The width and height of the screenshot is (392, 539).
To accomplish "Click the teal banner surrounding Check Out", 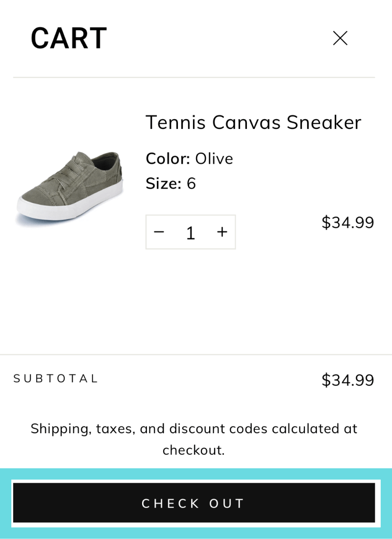I will [196, 474].
